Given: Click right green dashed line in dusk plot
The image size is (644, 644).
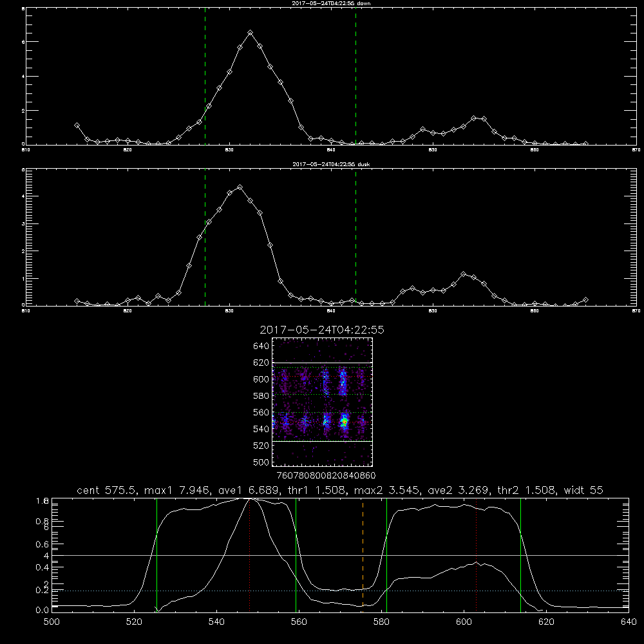Looking at the screenshot, I should pos(355,238).
